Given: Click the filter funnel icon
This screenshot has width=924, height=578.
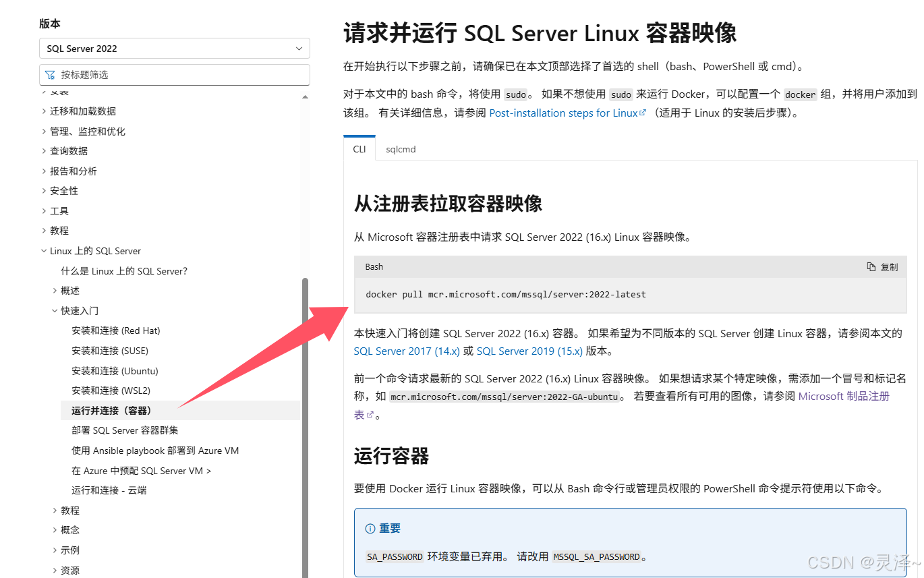Looking at the screenshot, I should tap(50, 75).
